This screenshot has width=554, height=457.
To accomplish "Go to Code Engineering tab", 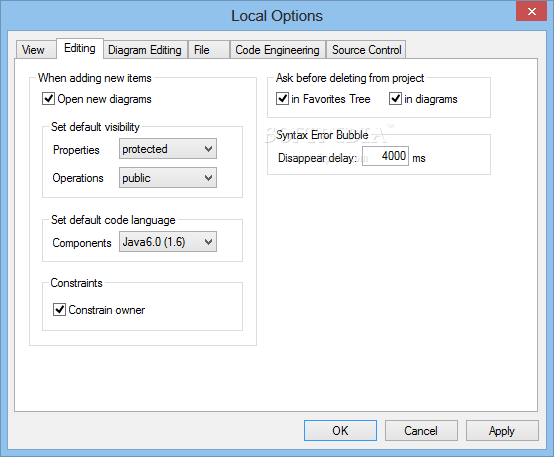I will coord(277,49).
